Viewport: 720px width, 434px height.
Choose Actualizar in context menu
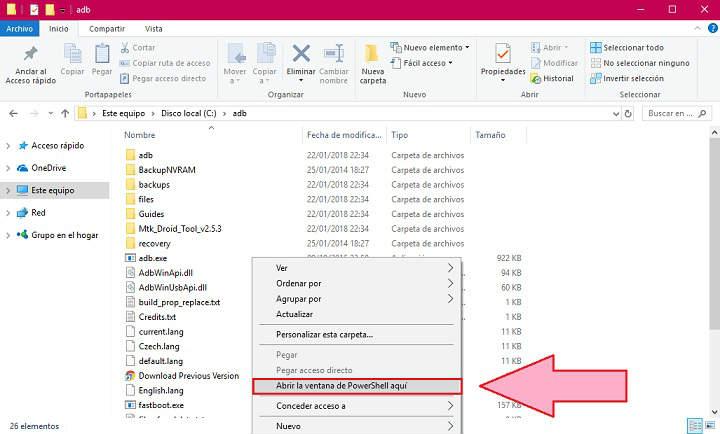tap(357, 314)
